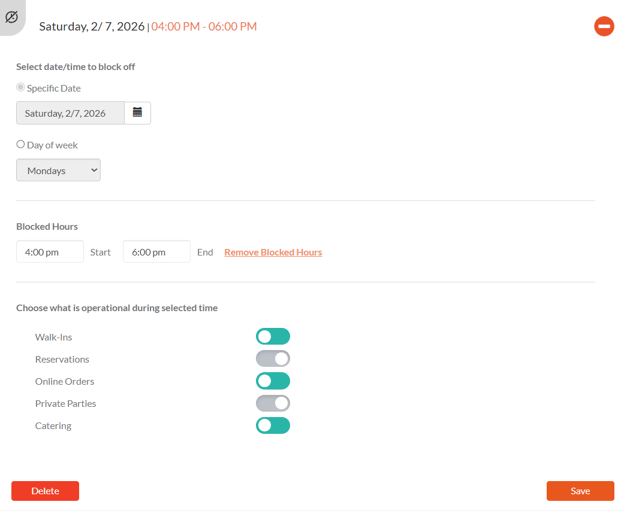The image size is (624, 511).
Task: Open the Mondays day dropdown
Action: click(x=58, y=170)
